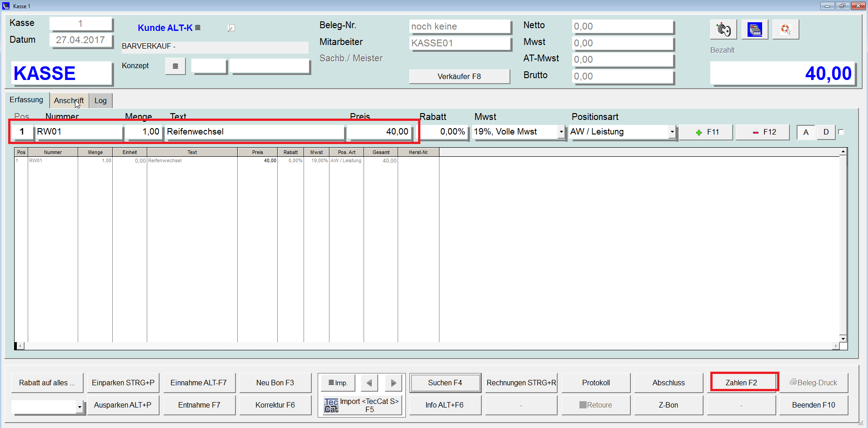
Task: Start a new receipt with Neu Bon F3
Action: [275, 383]
